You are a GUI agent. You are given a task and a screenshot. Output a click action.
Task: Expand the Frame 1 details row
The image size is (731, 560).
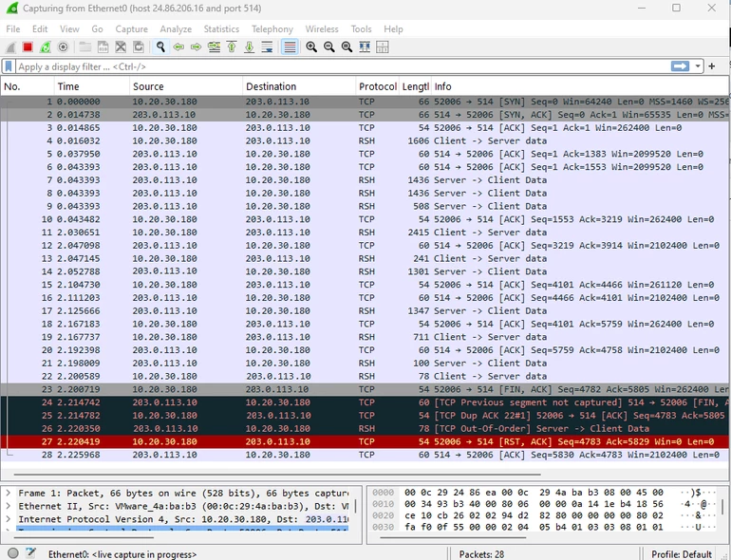click(x=8, y=493)
